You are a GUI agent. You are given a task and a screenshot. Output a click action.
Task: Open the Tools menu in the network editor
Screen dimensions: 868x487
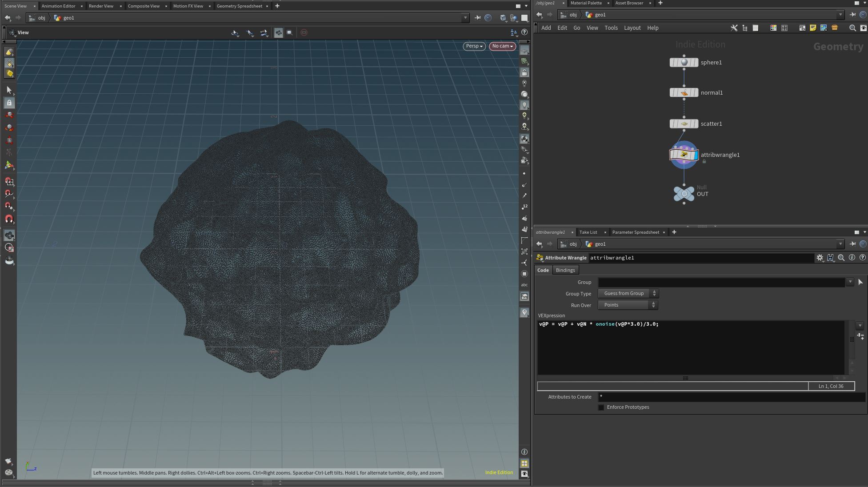pyautogui.click(x=611, y=28)
